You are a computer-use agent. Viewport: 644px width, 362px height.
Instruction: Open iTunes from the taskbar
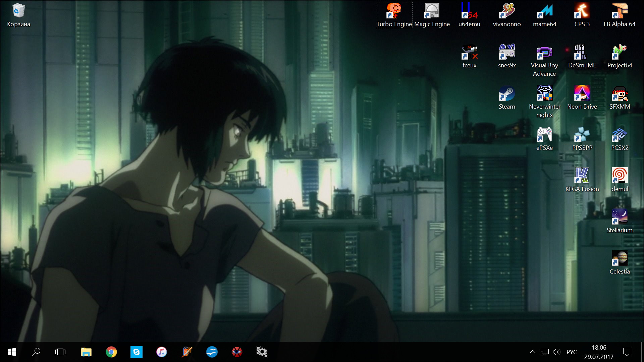[x=162, y=352]
